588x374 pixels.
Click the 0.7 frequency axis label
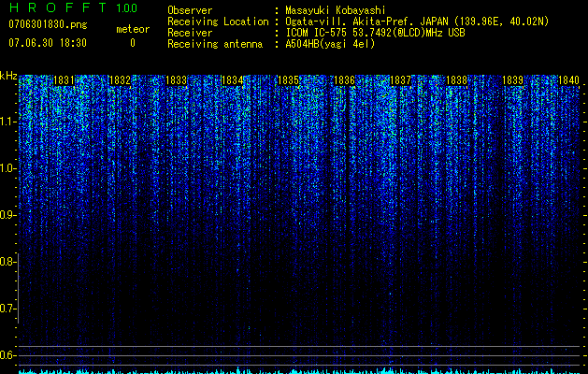[7, 309]
